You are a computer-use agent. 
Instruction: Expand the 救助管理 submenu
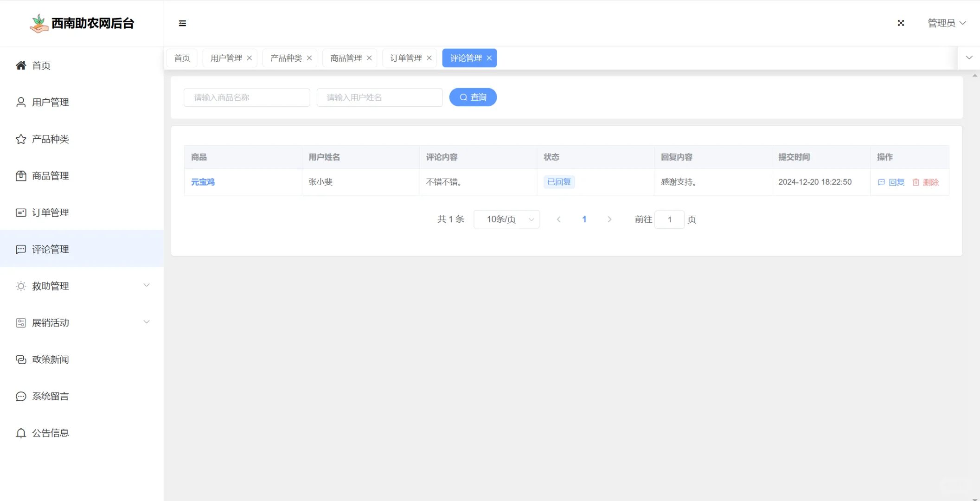147,285
